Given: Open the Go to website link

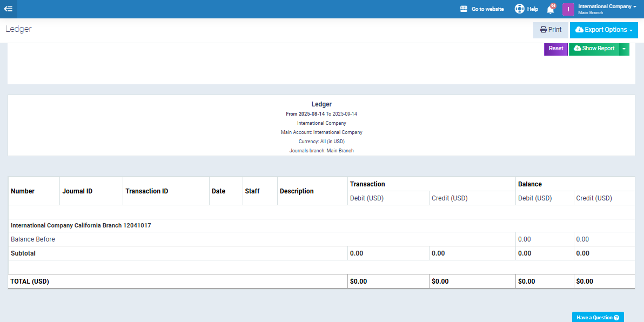Looking at the screenshot, I should [x=487, y=9].
